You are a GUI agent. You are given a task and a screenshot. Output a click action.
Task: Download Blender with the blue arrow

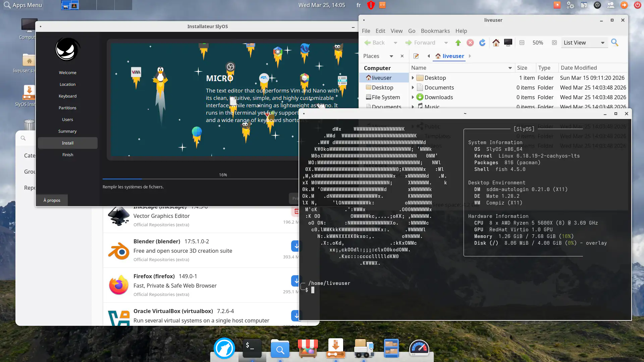tap(296, 246)
